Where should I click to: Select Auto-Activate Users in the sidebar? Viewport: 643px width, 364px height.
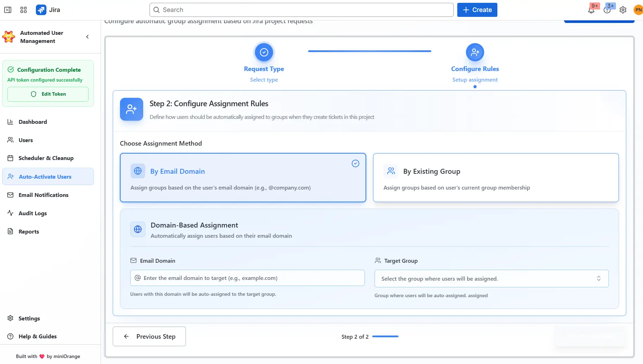pyautogui.click(x=48, y=177)
